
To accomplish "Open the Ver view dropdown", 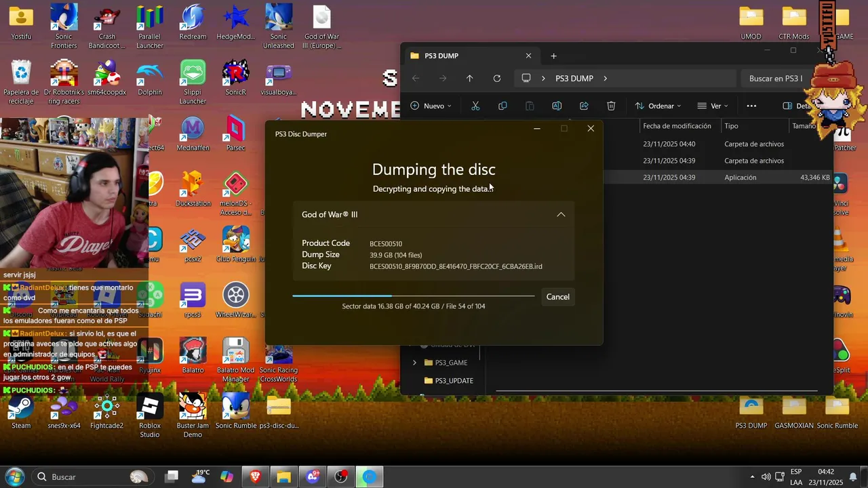I will click(x=712, y=106).
